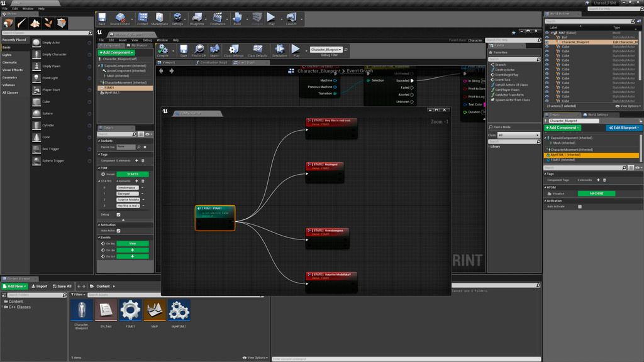Open the Window menu in main menu bar
The height and width of the screenshot is (362, 644).
pyautogui.click(x=28, y=9)
